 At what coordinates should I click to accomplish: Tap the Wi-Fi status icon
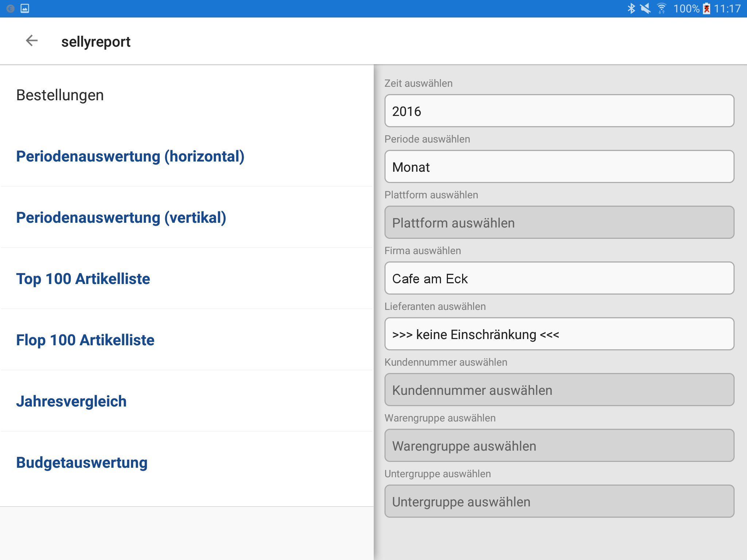click(661, 8)
